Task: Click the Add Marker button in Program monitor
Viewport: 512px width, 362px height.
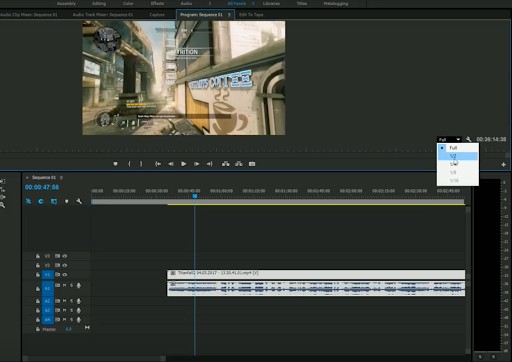Action: click(115, 164)
